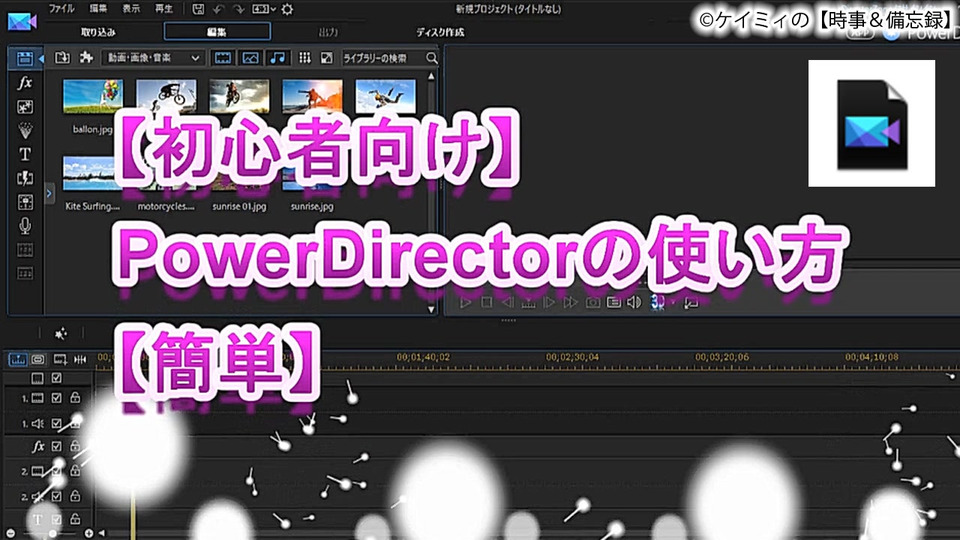Click the save project icon
Screen dimensions: 960x540
[x=198, y=9]
